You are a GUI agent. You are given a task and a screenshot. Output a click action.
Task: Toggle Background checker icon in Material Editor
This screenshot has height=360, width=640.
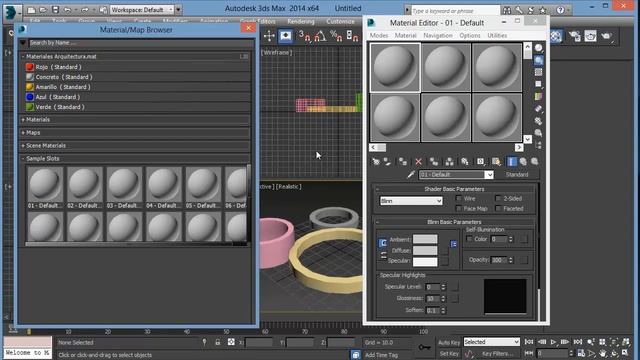coord(539,72)
